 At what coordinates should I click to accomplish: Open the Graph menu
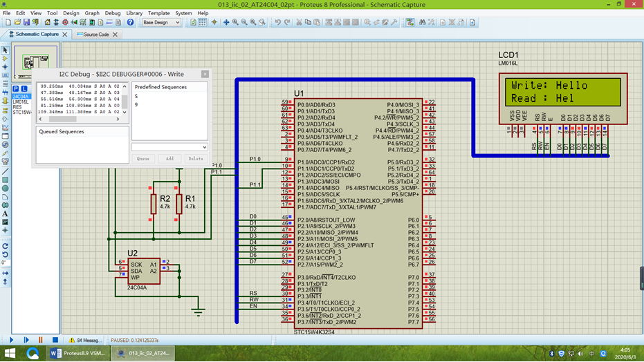(x=92, y=13)
